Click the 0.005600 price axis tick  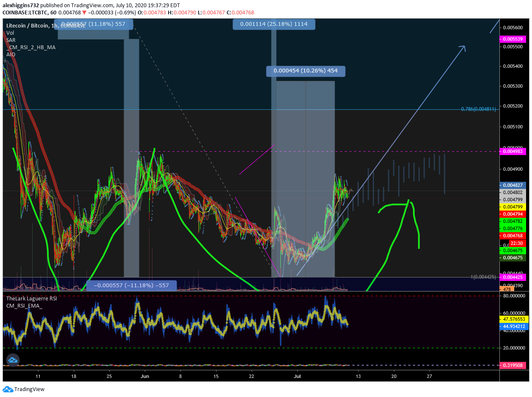click(x=512, y=28)
